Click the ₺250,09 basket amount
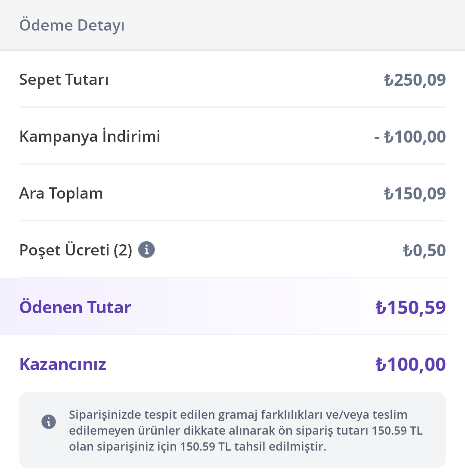The height and width of the screenshot is (476, 465). pyautogui.click(x=415, y=80)
